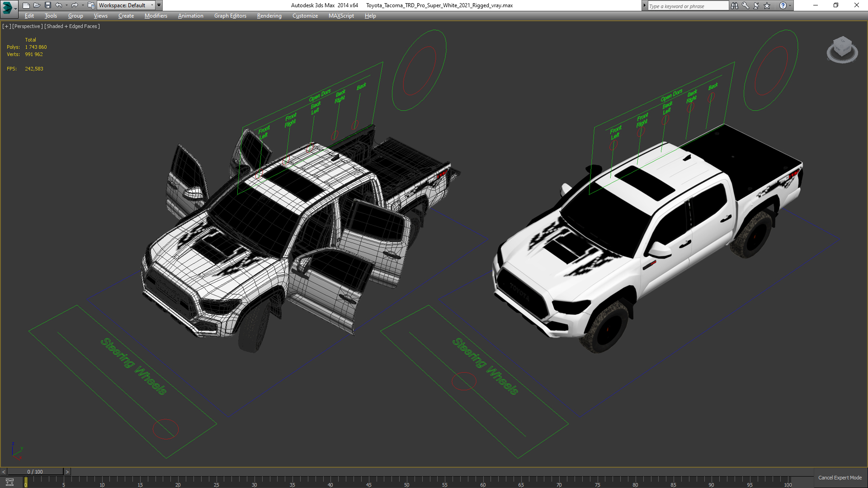Click the Undo arrow icon
The height and width of the screenshot is (488, 868).
[59, 5]
